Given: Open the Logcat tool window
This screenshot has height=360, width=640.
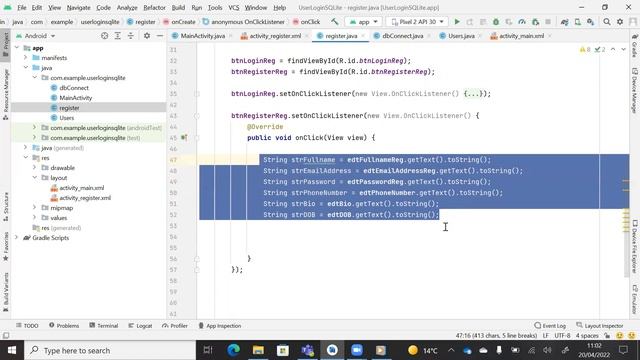Looking at the screenshot, I should pos(140,325).
